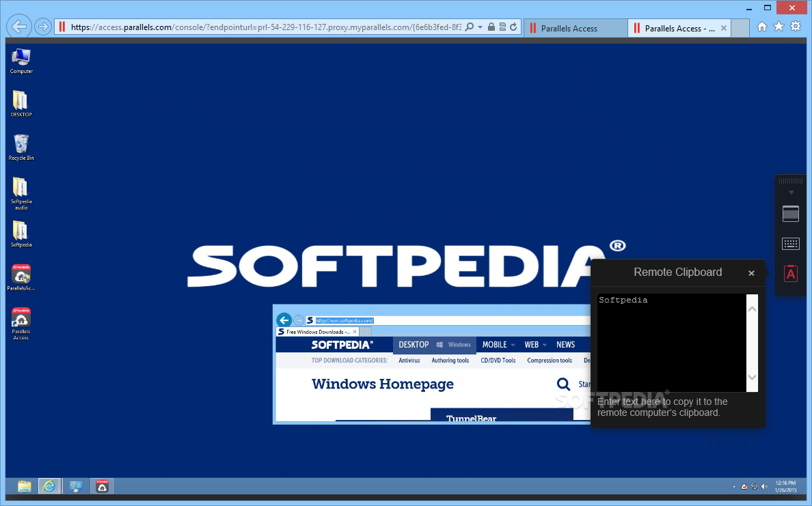Click the clipboard scrollbar up arrow
The width and height of the screenshot is (812, 506).
click(752, 309)
